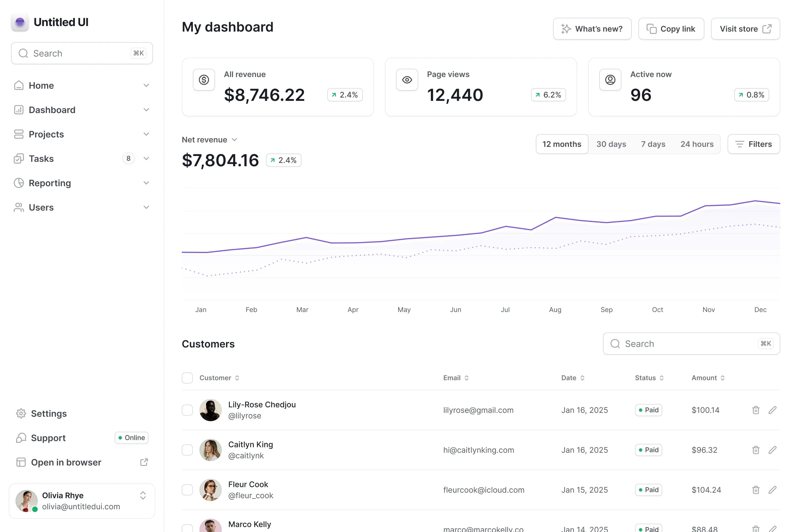Expand the Projects section in sidebar
The height and width of the screenshot is (532, 798).
(146, 134)
